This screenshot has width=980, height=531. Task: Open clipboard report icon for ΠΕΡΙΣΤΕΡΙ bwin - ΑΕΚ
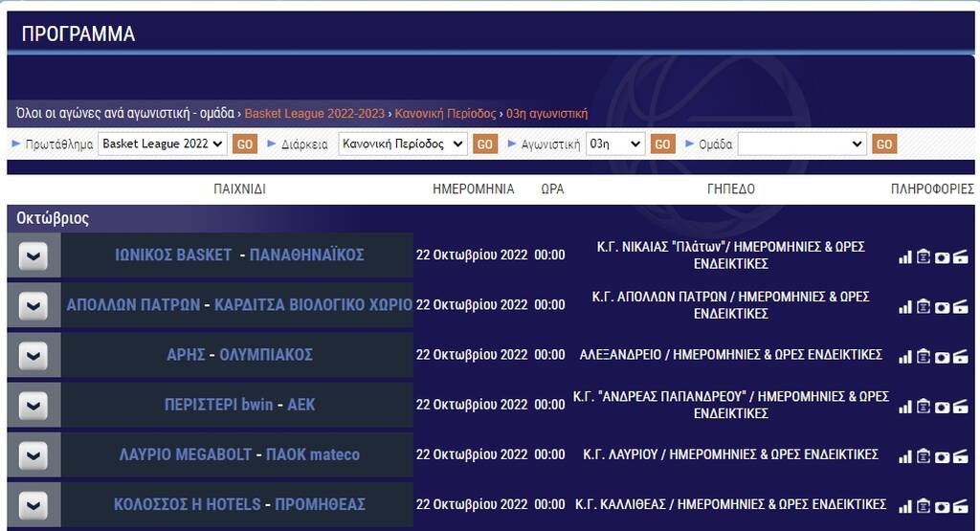tap(924, 406)
